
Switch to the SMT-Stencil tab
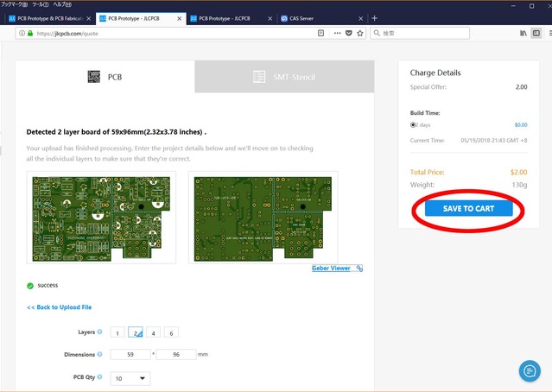coord(284,77)
